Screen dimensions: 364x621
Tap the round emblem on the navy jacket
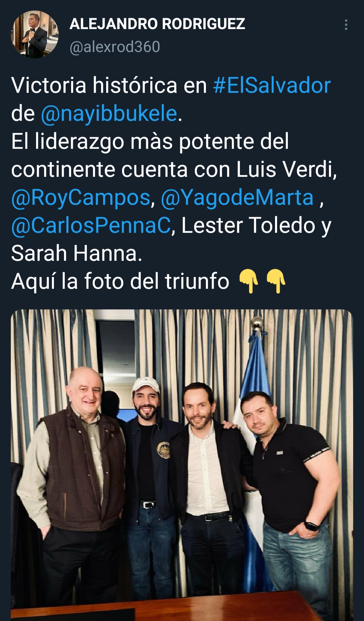coord(164,450)
